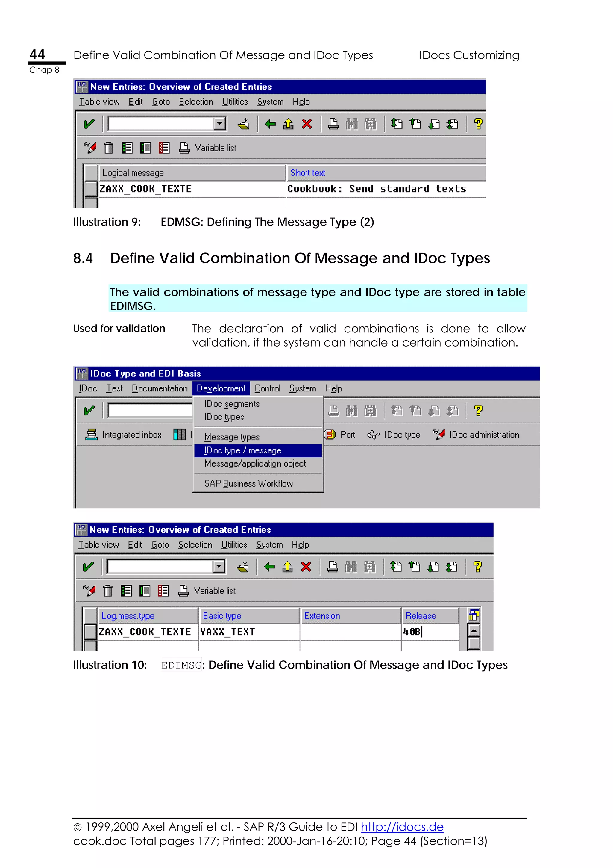613x868 pixels.
Task: Toggle row selector beside ZAXX_COOK_TEXTE, Log.mess.type table
Action: (x=90, y=632)
